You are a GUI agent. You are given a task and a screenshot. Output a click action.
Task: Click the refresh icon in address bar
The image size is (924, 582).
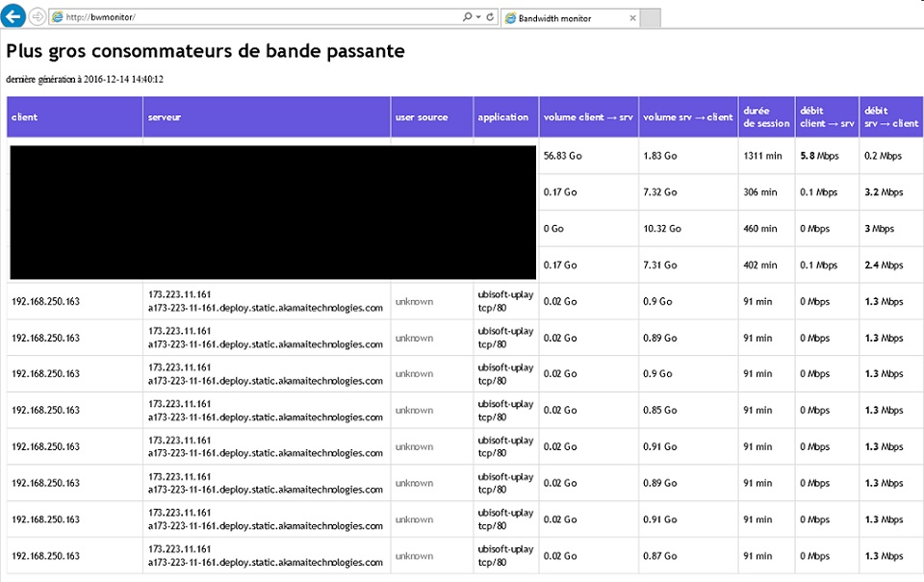(x=490, y=17)
